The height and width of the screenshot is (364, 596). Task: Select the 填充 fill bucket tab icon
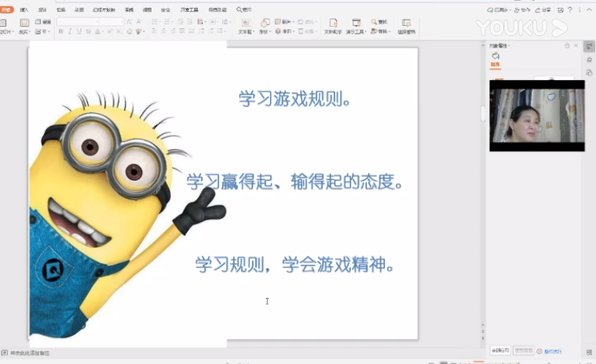(495, 56)
